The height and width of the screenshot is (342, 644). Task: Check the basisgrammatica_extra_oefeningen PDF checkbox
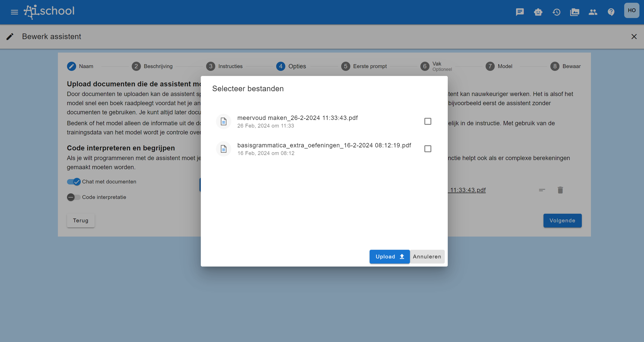click(x=428, y=149)
